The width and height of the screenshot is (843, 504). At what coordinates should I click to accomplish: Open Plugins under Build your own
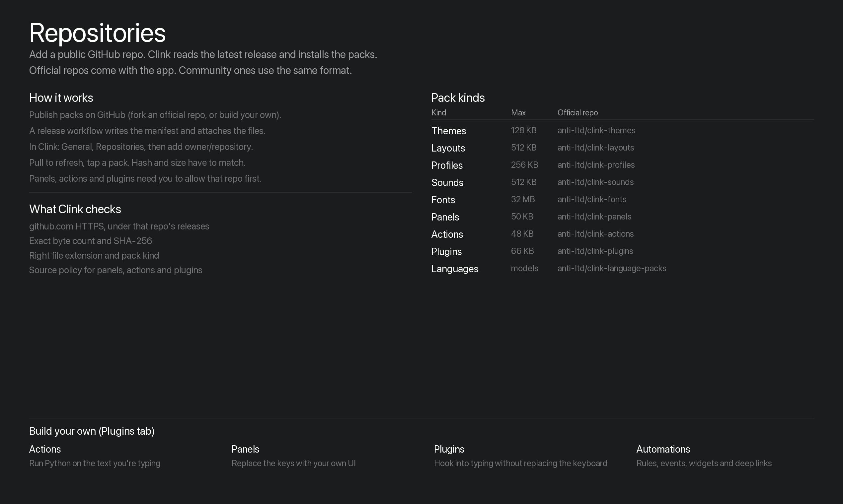(449, 449)
